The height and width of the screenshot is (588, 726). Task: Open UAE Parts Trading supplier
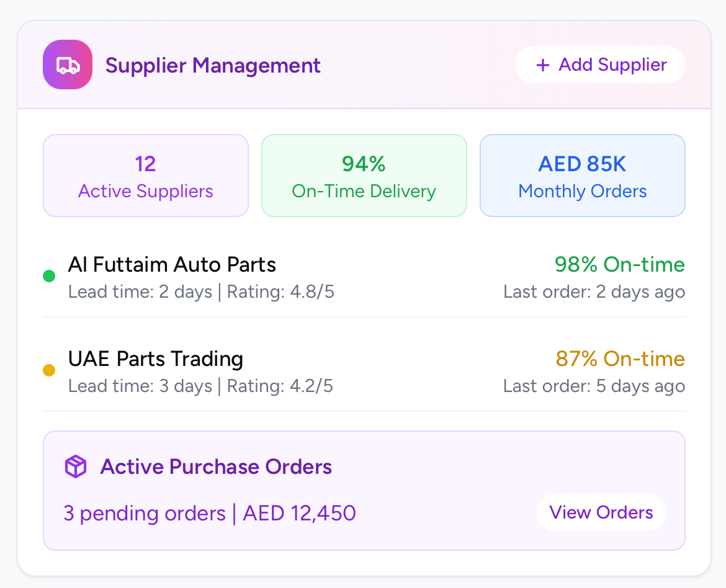tap(156, 359)
